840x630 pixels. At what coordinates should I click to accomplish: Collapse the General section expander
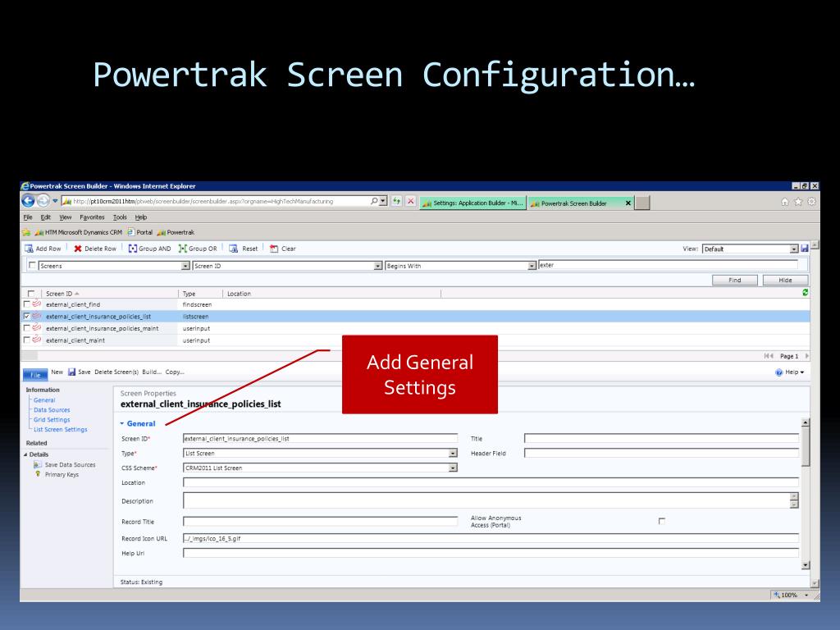tap(122, 424)
